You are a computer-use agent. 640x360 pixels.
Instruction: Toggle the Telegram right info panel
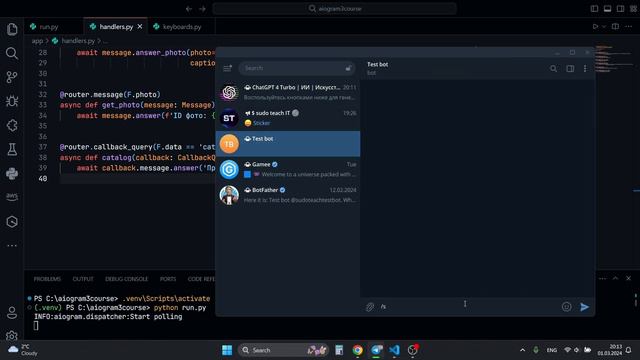(x=570, y=69)
